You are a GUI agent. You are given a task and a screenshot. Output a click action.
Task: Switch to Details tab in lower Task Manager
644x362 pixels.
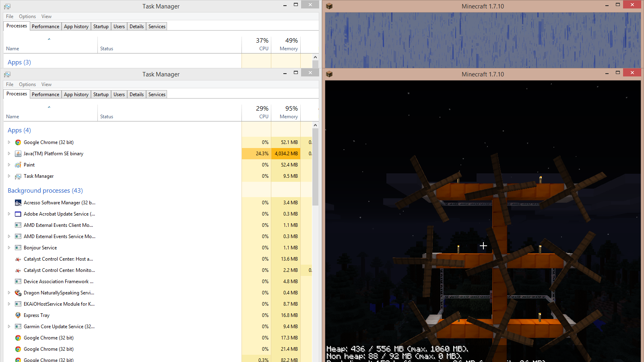pos(136,95)
